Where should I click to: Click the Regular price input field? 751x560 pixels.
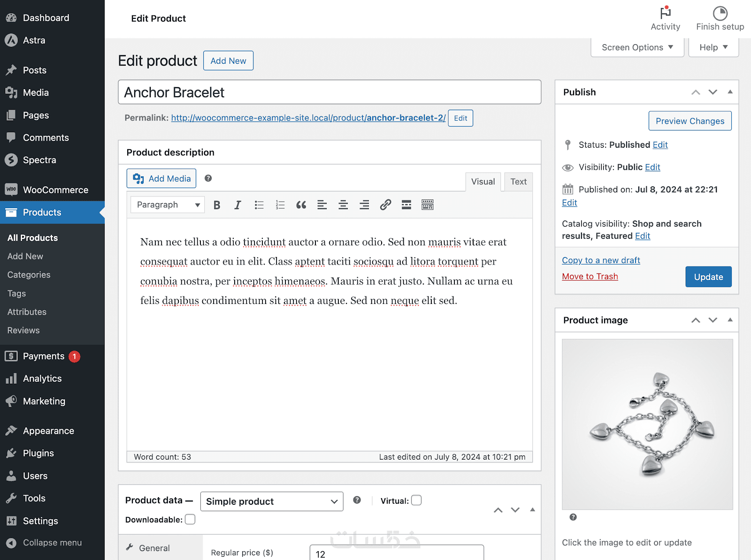(x=397, y=553)
